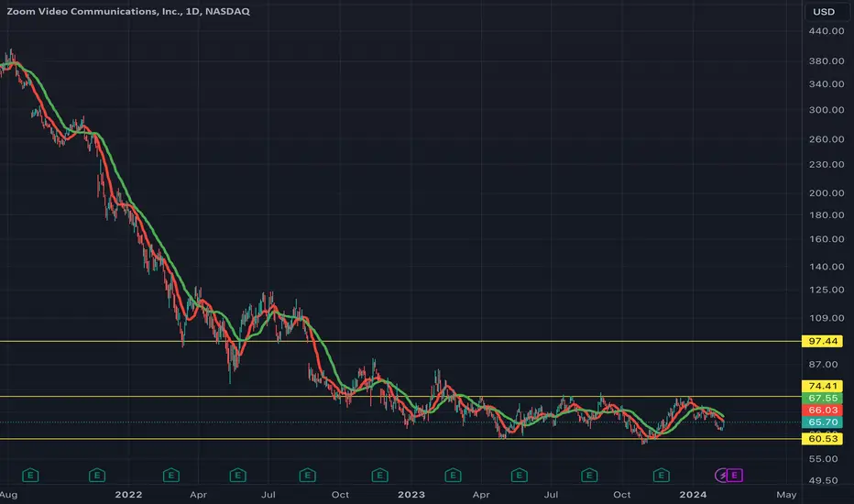
Task: Click the green 67.55 moving average label
Action: pyautogui.click(x=823, y=399)
